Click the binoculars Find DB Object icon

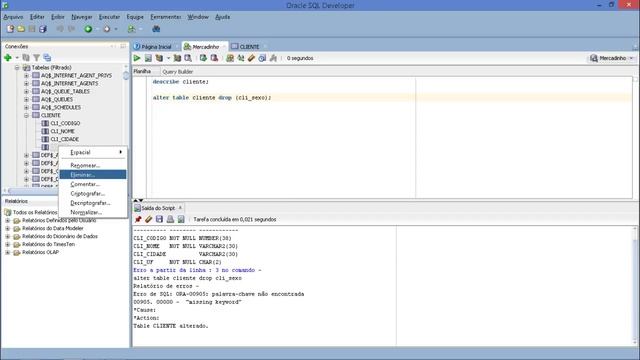click(x=156, y=29)
